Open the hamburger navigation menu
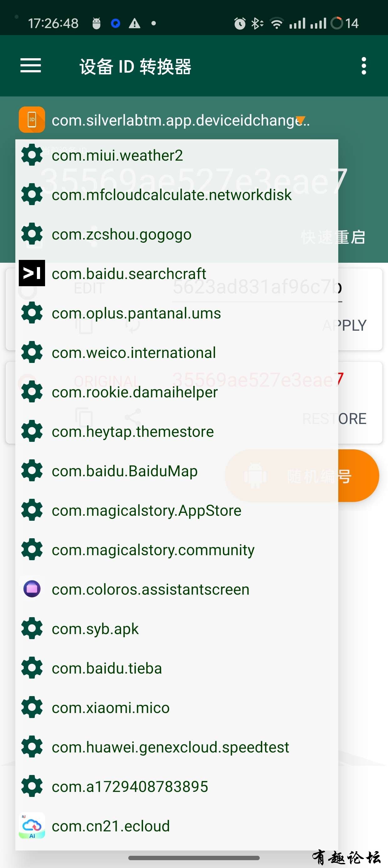388x868 pixels. tap(31, 65)
